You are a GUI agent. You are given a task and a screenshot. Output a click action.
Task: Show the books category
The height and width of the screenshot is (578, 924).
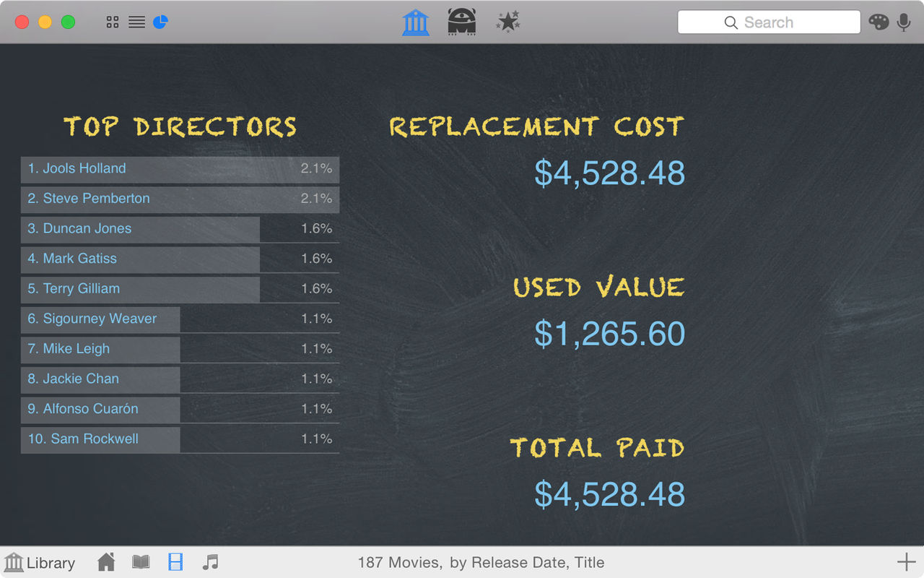point(141,562)
